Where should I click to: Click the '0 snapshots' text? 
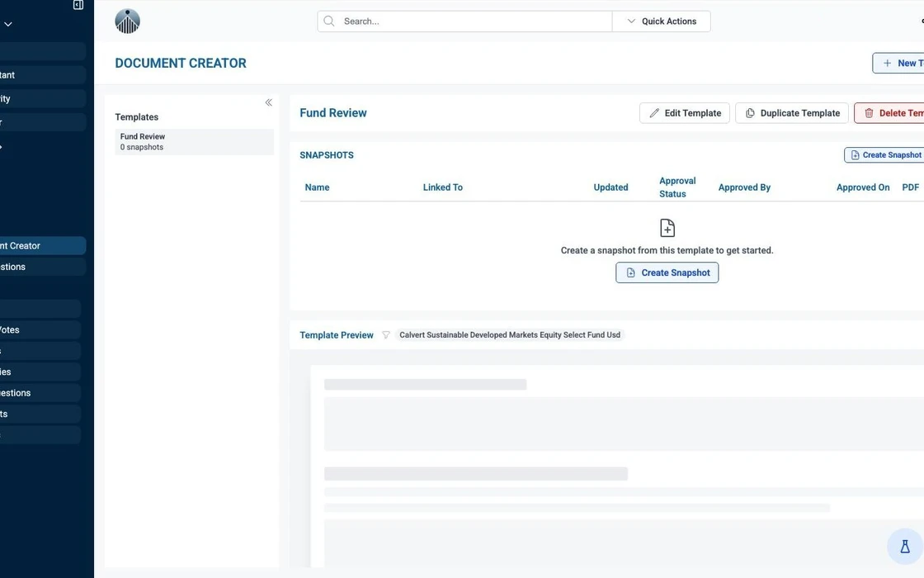coord(142,148)
